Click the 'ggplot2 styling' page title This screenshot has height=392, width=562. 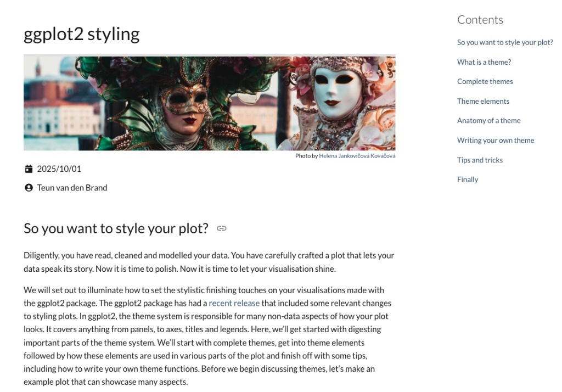[x=82, y=35]
